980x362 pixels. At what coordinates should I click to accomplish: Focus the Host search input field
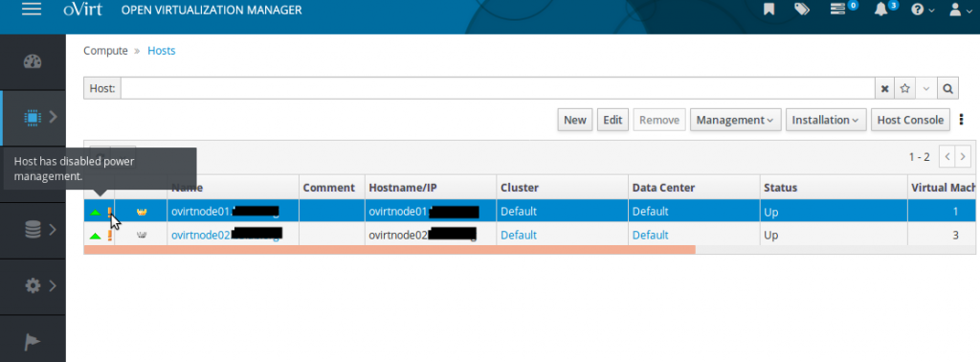pyautogui.click(x=498, y=88)
